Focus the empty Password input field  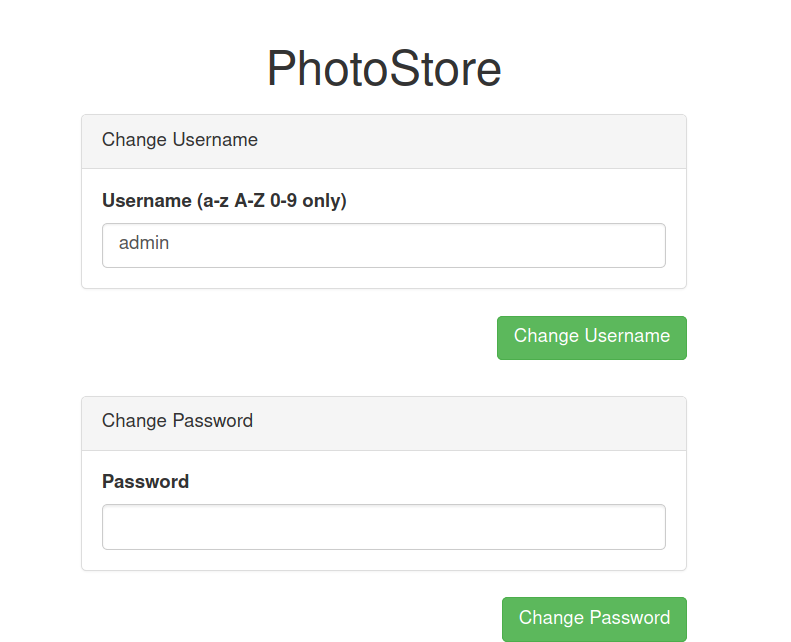[x=384, y=527]
